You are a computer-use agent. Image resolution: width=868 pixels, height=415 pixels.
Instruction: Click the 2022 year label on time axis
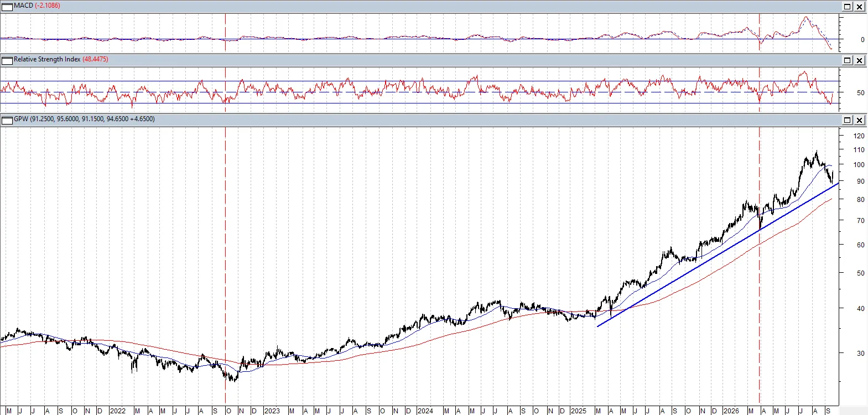click(118, 411)
